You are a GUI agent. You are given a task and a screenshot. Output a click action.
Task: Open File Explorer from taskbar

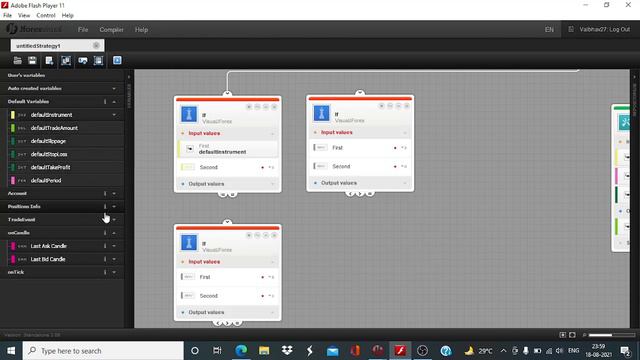point(264,351)
